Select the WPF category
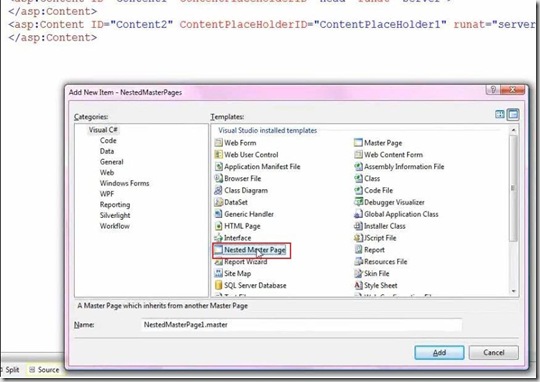The height and width of the screenshot is (382, 540). pyautogui.click(x=107, y=194)
